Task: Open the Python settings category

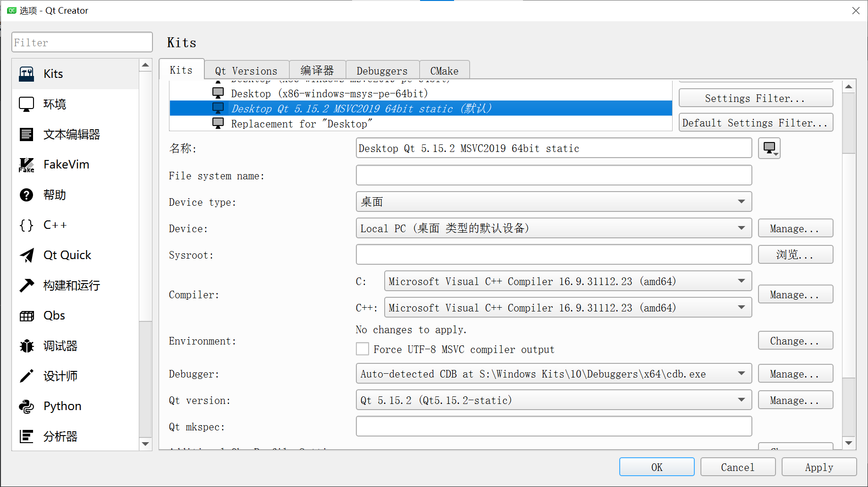Action: 76,406
